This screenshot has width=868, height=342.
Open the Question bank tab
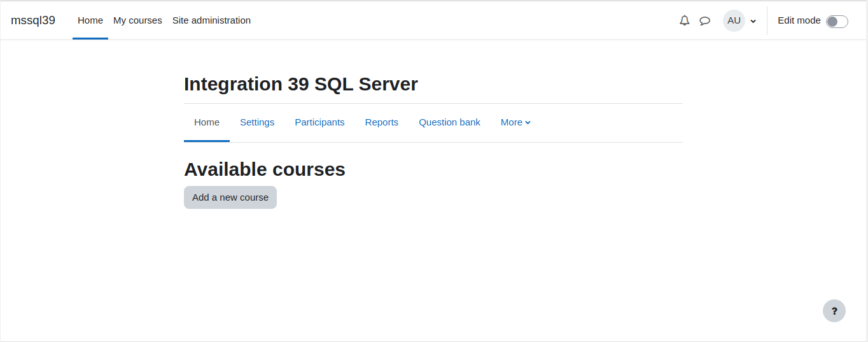tap(449, 122)
